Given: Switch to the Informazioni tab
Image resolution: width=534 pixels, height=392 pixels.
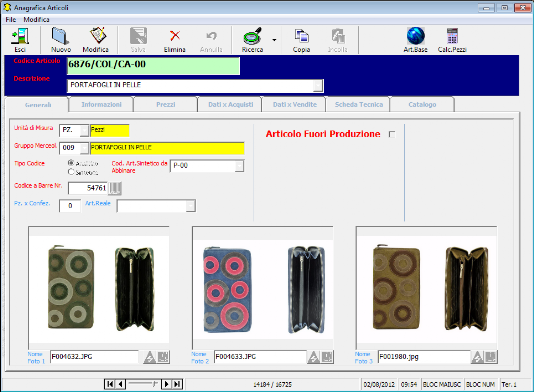Looking at the screenshot, I should click(x=101, y=105).
